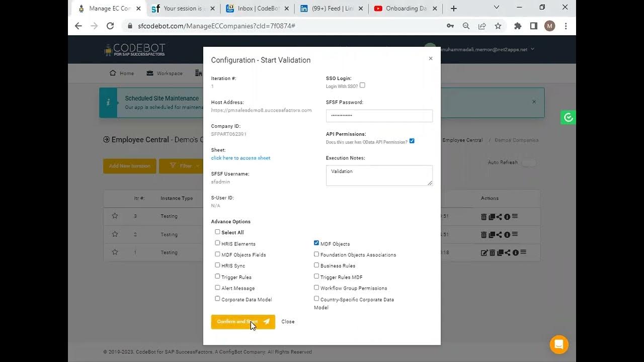The width and height of the screenshot is (644, 362).
Task: Check Country-Specific Corporate Data Model
Action: 316,299
